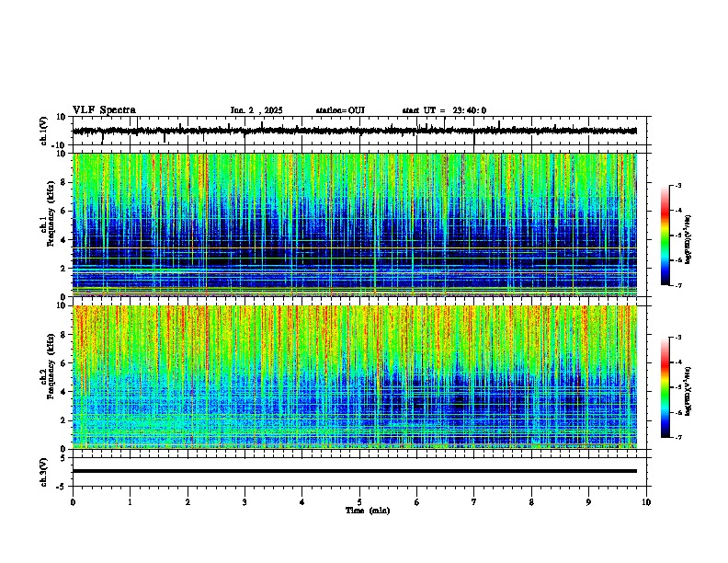Click the ch.2 colorbar "log(PSD)" units label
The width and height of the screenshot is (728, 563).
tap(688, 392)
